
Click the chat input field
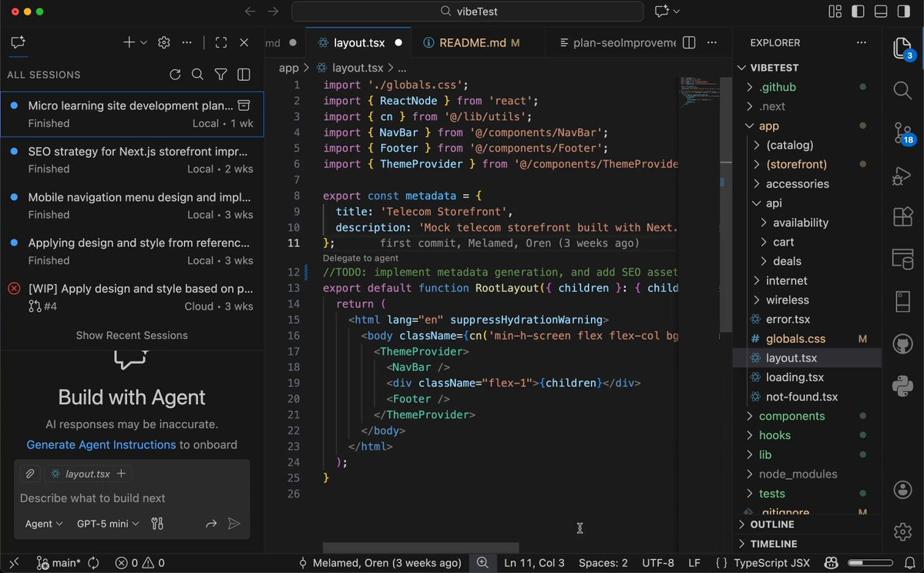click(x=131, y=498)
